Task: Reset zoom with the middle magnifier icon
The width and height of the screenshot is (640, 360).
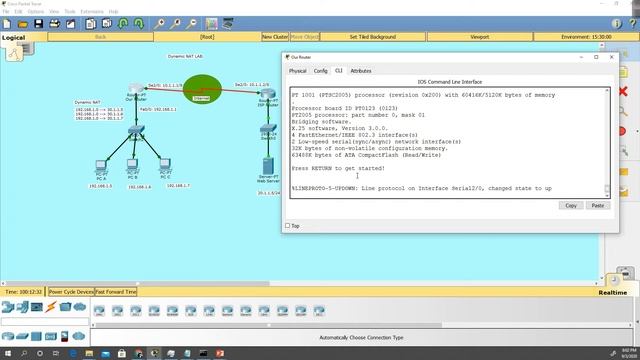Action: point(175,24)
